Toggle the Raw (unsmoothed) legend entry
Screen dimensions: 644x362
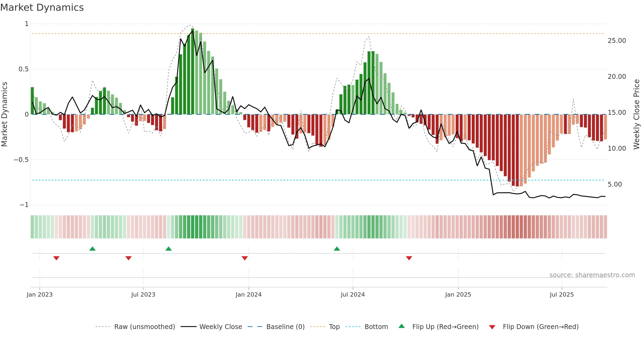[x=135, y=327]
